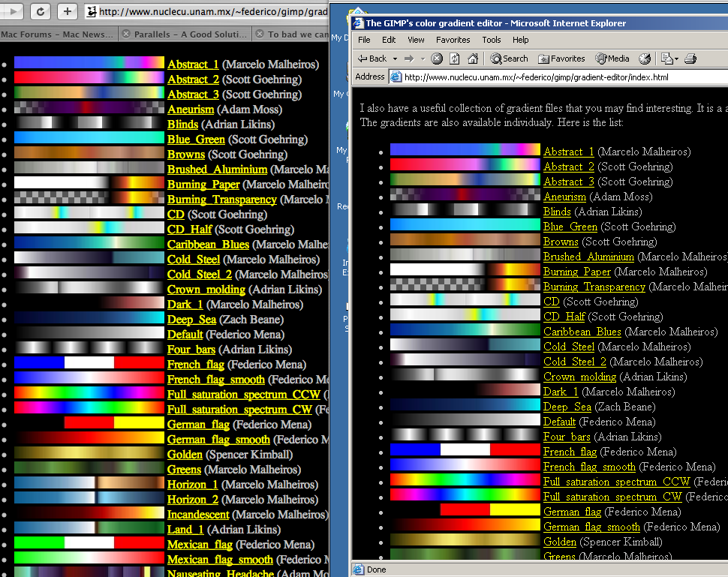Open Aneurism link in Safari window
728x577 pixels.
pyautogui.click(x=191, y=109)
